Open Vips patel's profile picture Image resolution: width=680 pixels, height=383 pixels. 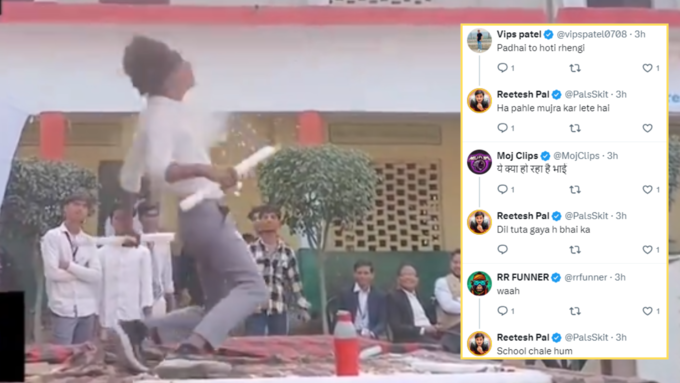pyautogui.click(x=479, y=40)
